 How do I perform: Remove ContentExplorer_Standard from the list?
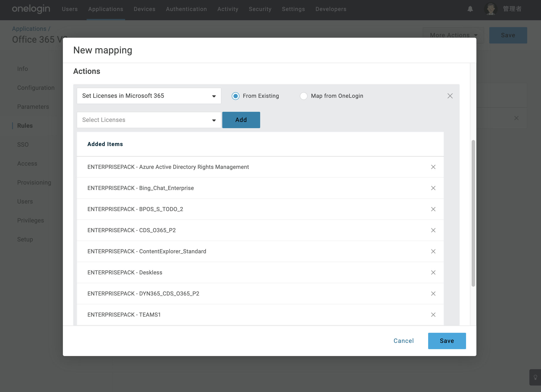433,252
